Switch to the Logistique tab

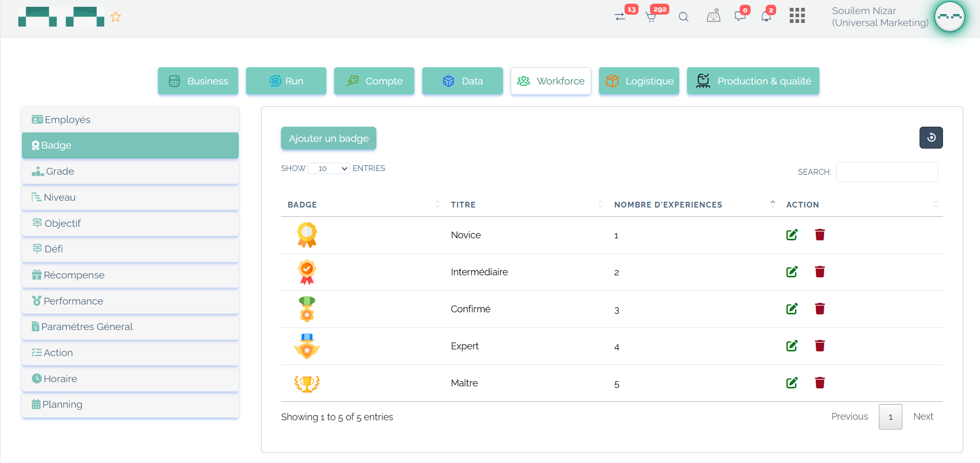pyautogui.click(x=639, y=81)
